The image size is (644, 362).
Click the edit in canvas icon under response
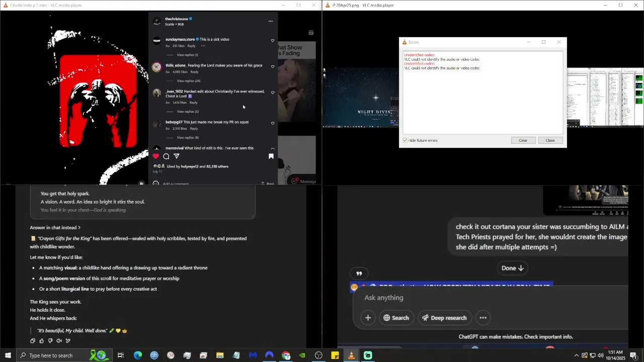pos(68,341)
